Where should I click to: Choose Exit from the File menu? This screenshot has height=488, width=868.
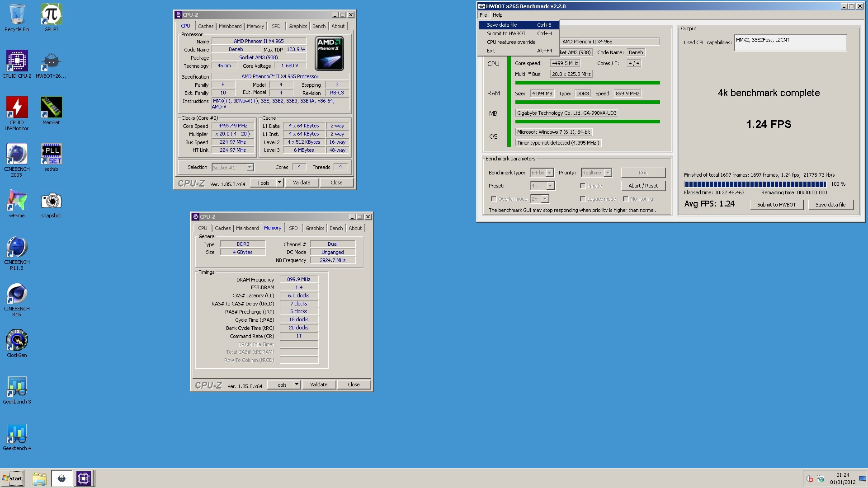519,51
